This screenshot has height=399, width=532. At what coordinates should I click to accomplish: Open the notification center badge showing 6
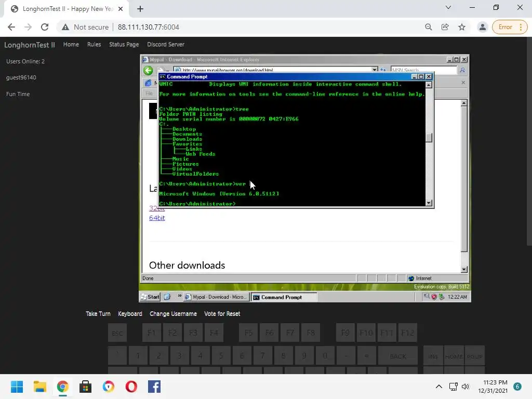[517, 387]
